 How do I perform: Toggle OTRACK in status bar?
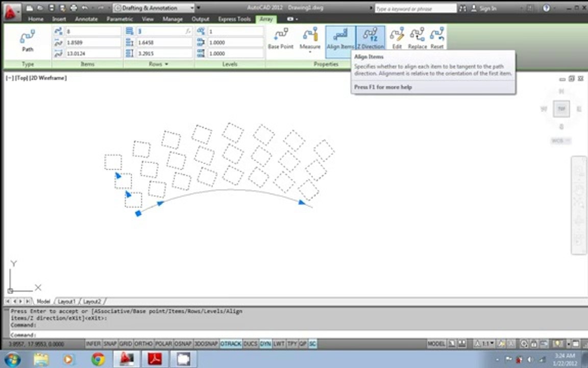point(231,343)
